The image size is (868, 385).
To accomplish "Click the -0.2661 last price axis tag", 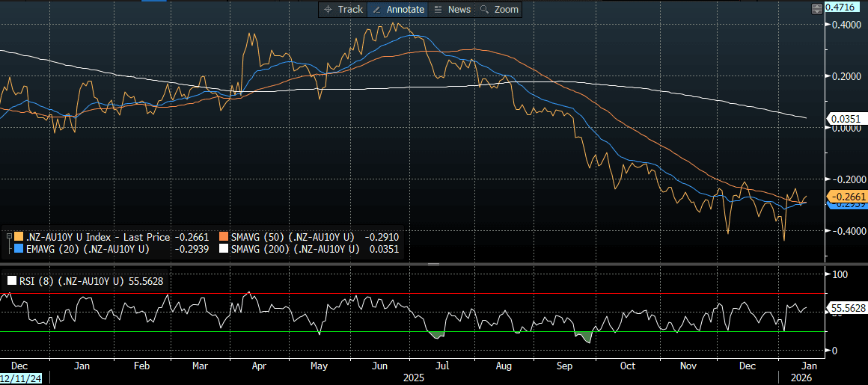I will pos(846,196).
